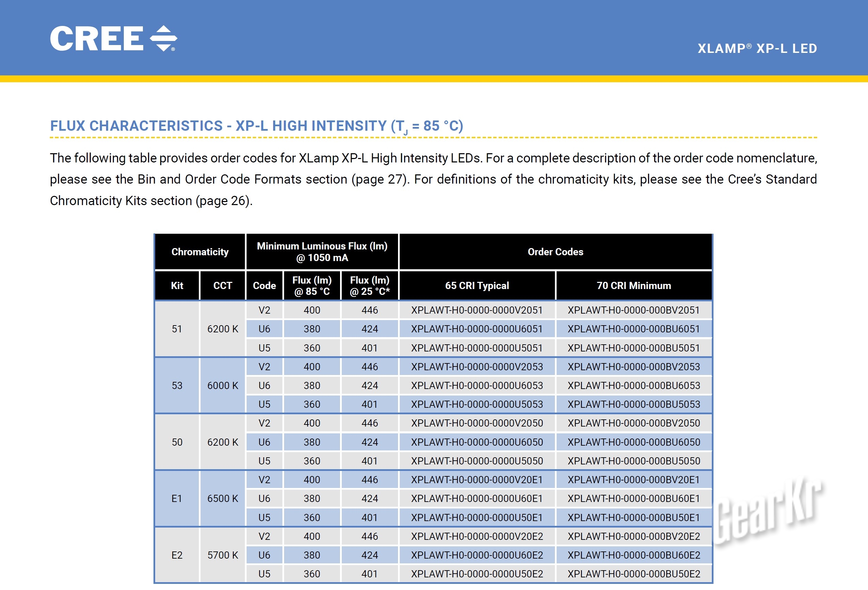The width and height of the screenshot is (868, 590).
Task: Click order code XPLAWT-H0-0000-0000V2050
Action: coord(477,423)
